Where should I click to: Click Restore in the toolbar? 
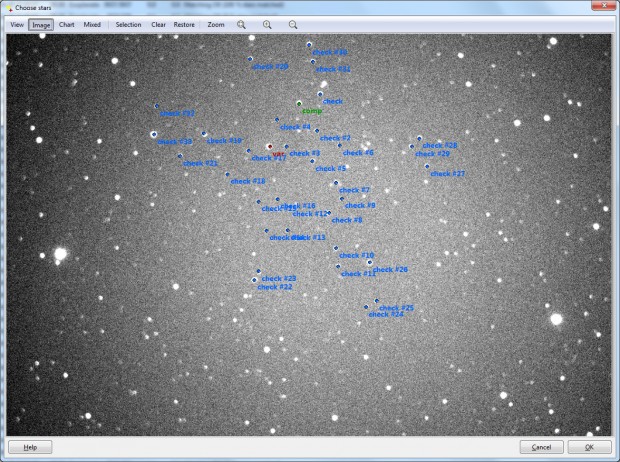184,25
